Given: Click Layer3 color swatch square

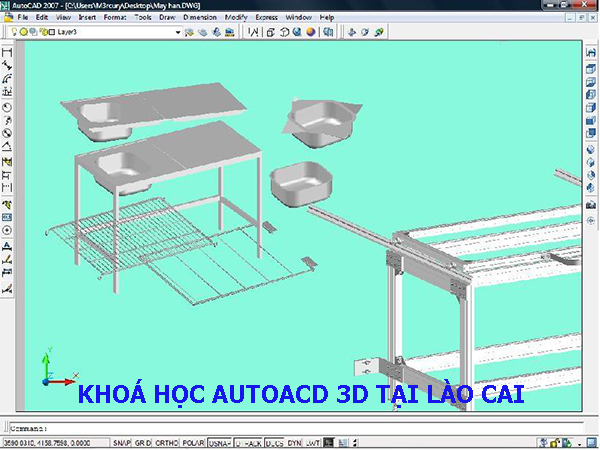Looking at the screenshot, I should pos(52,32).
